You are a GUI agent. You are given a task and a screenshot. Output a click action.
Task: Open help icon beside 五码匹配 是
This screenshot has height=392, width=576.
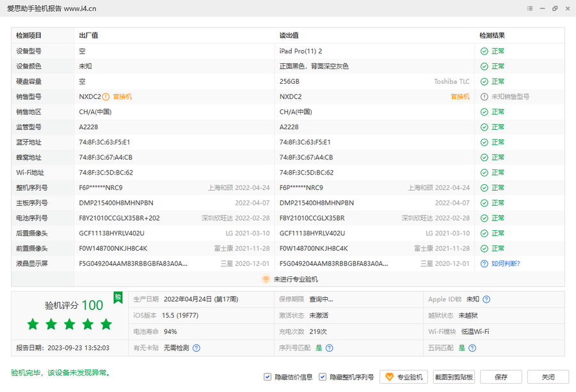[x=472, y=348]
